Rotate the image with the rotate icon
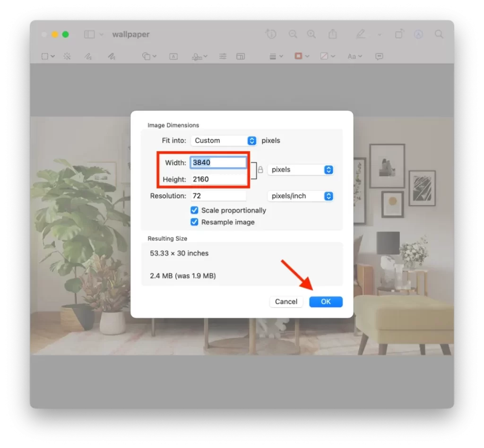 point(399,34)
